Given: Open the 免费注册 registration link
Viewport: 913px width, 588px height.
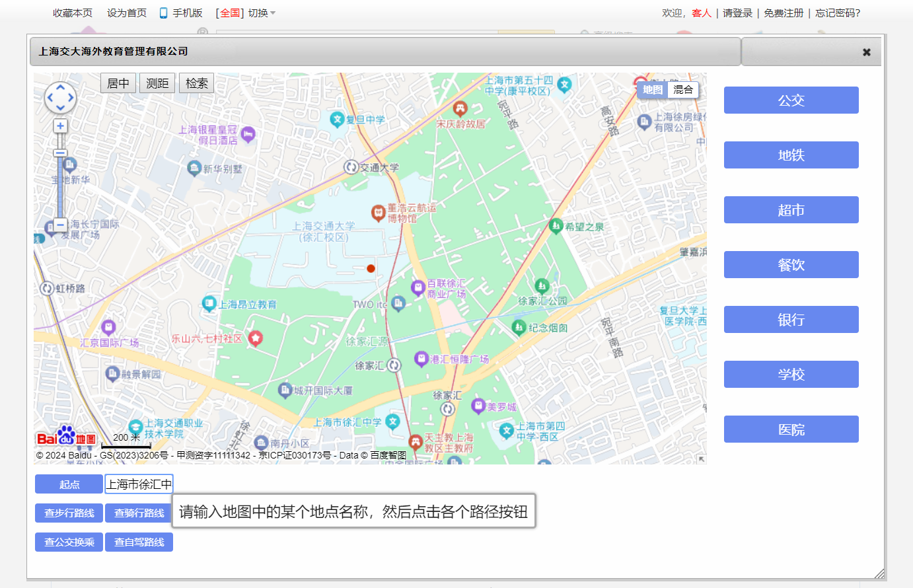Looking at the screenshot, I should [784, 13].
